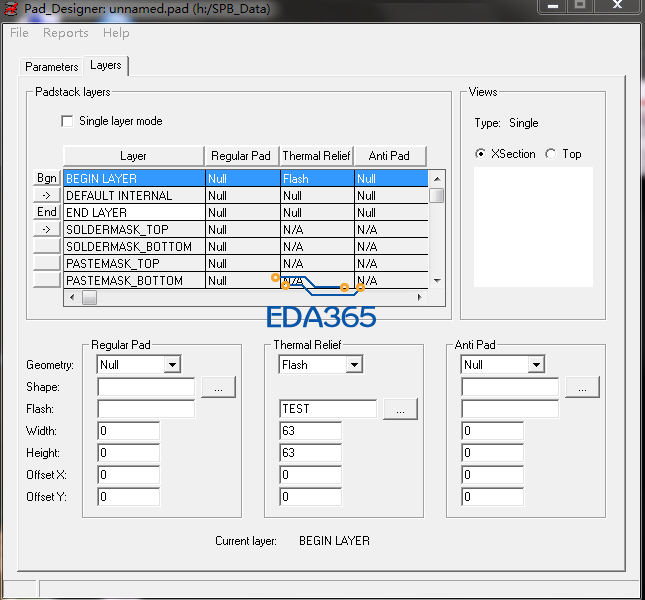The height and width of the screenshot is (600, 645).
Task: Click the horizontal scroll right arrow
Action: tap(420, 297)
